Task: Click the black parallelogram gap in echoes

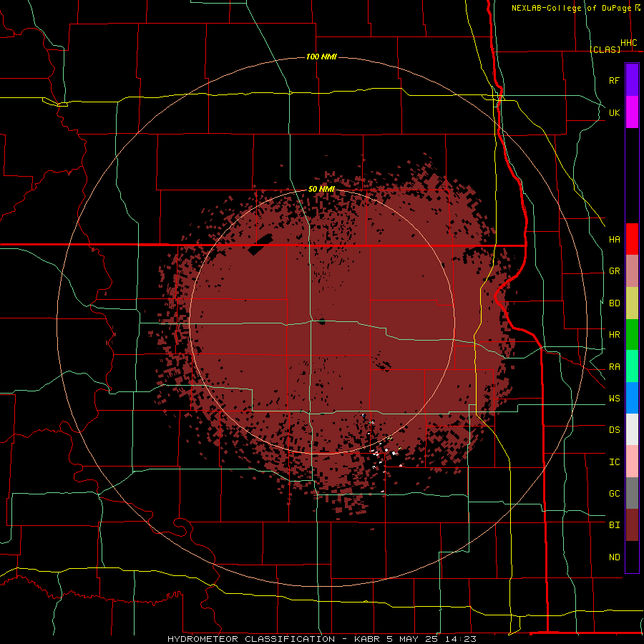Action: 260,245
